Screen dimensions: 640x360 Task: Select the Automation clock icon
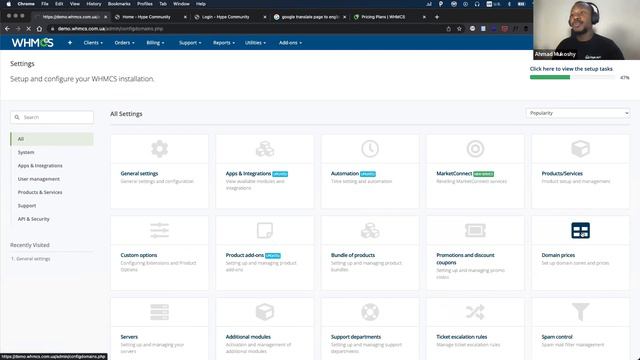point(370,149)
